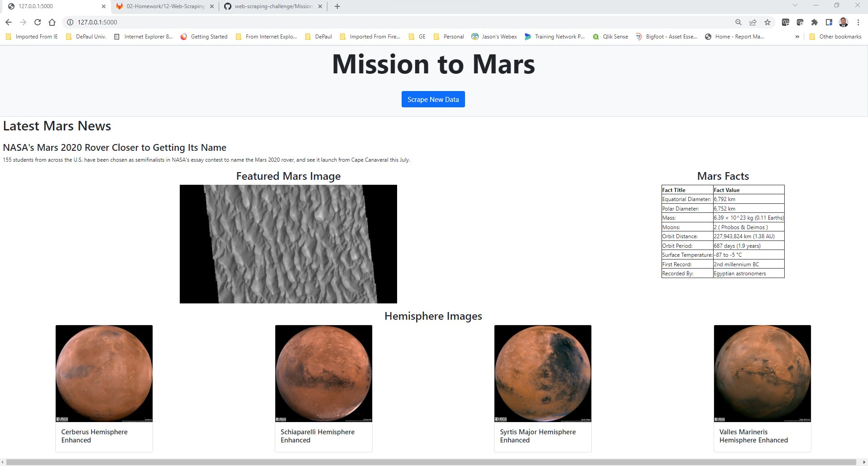Open the browser home page icon
This screenshot has width=868, height=466.
click(x=52, y=22)
